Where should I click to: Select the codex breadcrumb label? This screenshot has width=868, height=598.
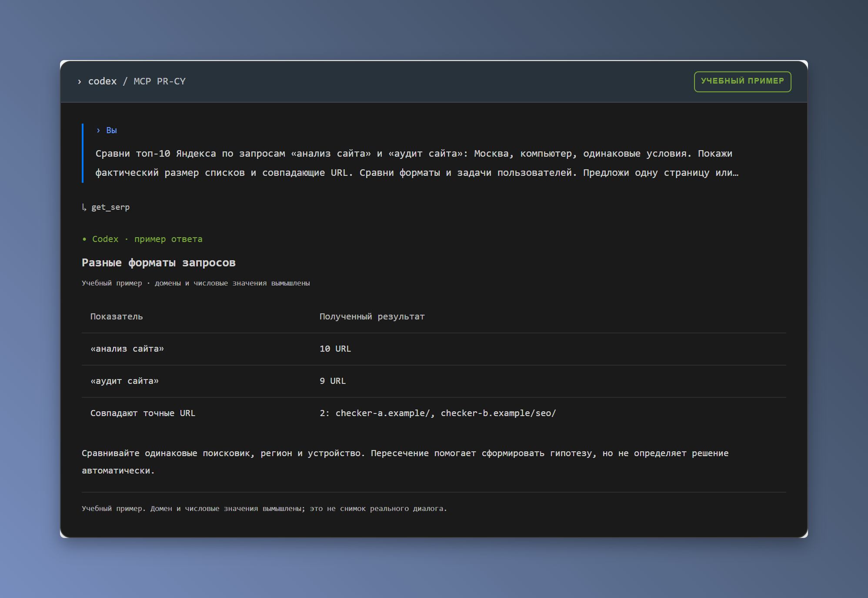pos(103,81)
